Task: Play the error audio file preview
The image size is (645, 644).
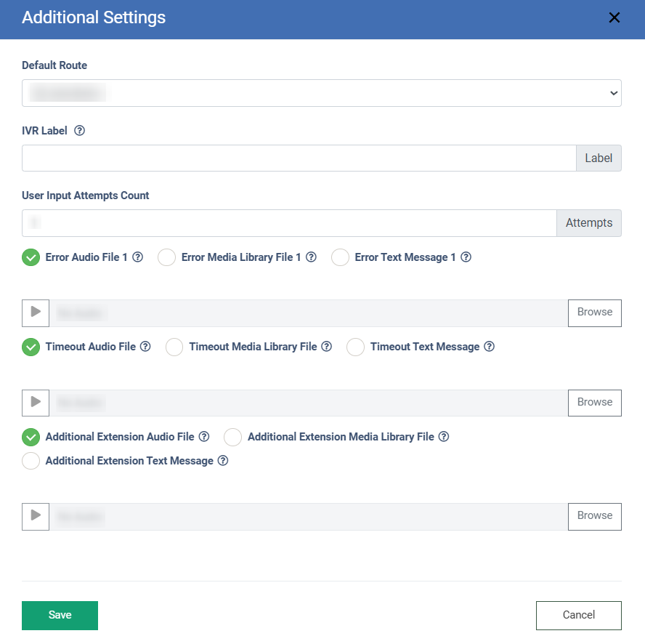Action: tap(36, 313)
